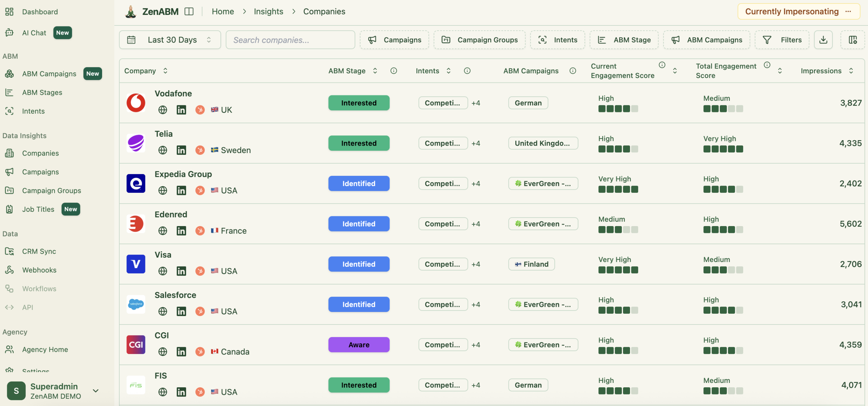Toggle the ABM Stage filter
The height and width of the screenshot is (406, 868).
coord(624,39)
